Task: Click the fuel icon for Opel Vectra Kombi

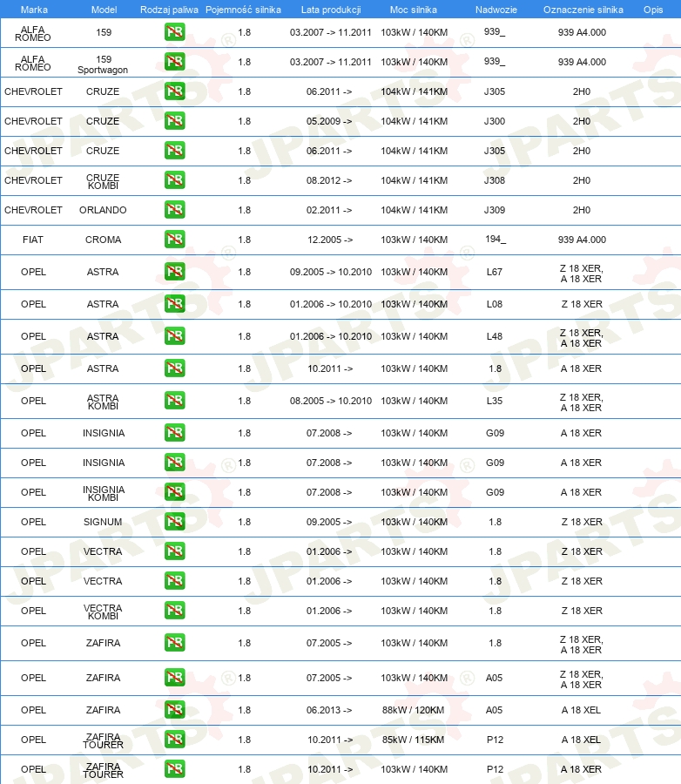Action: (174, 610)
